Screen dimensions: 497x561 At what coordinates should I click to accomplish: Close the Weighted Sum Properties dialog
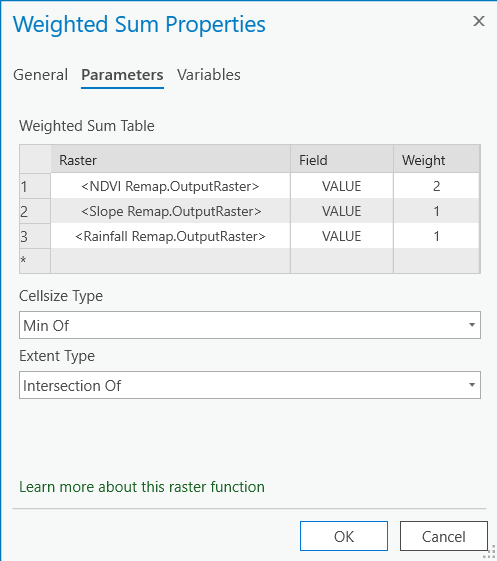pos(479,21)
